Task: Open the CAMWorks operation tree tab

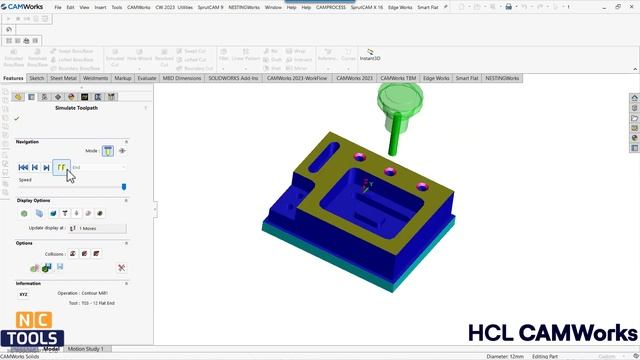Action: (98, 97)
